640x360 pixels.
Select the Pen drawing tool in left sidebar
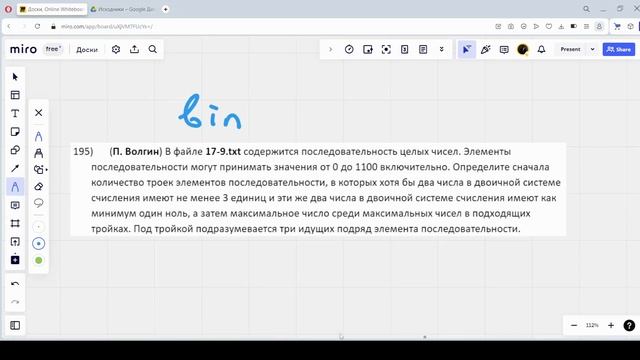15,187
